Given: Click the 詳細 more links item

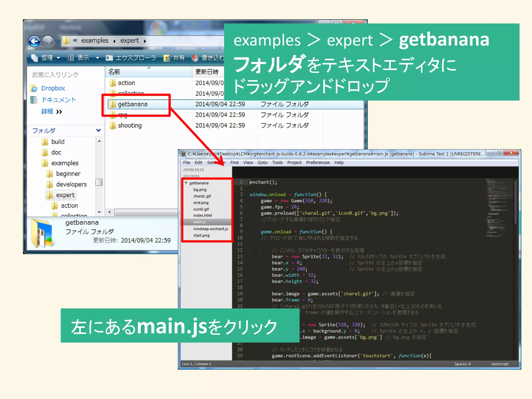Looking at the screenshot, I should [52, 112].
